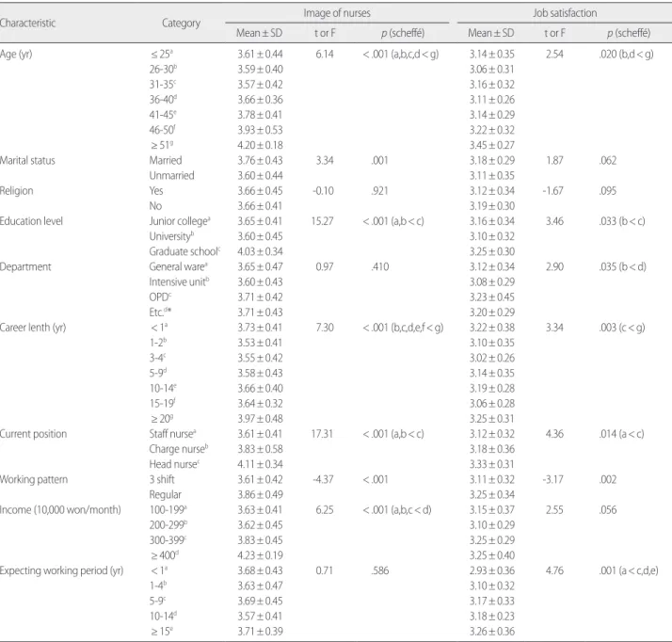Click the '≥ 51' age category

162,145
